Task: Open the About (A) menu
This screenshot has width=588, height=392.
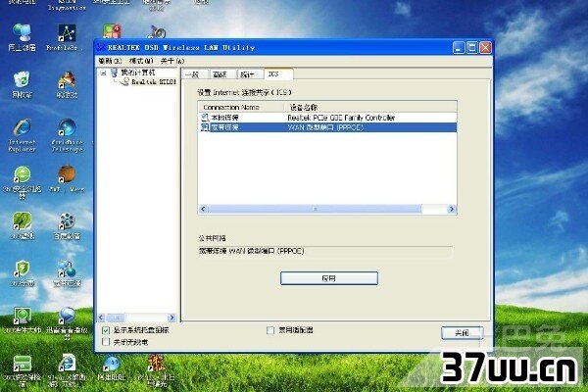Action: (172, 61)
